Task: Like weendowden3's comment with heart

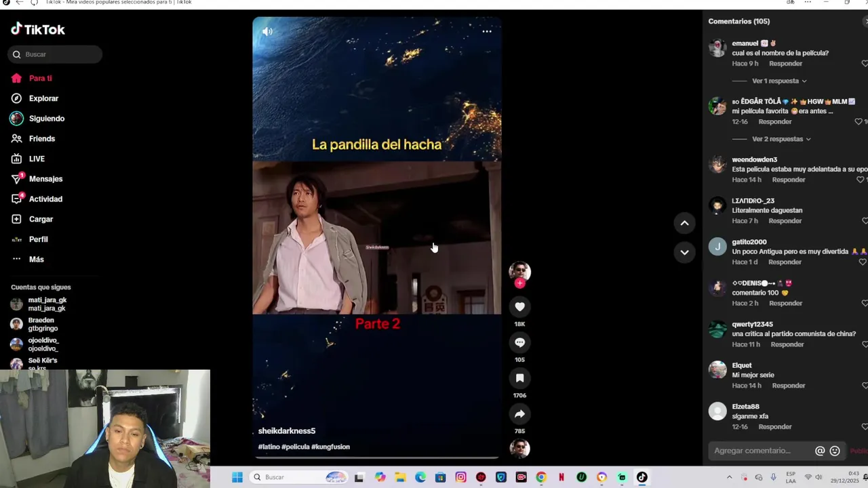Action: pos(860,180)
